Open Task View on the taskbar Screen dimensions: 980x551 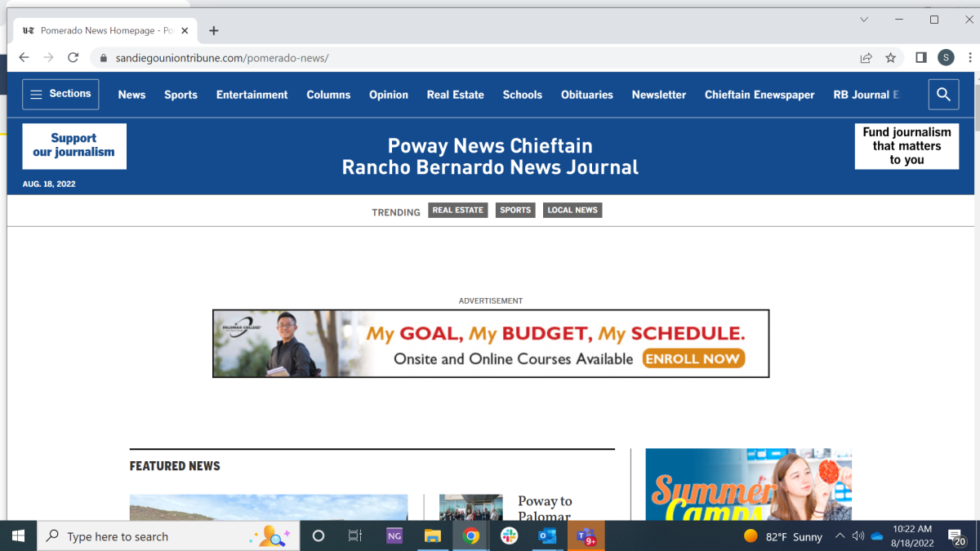[x=354, y=536]
